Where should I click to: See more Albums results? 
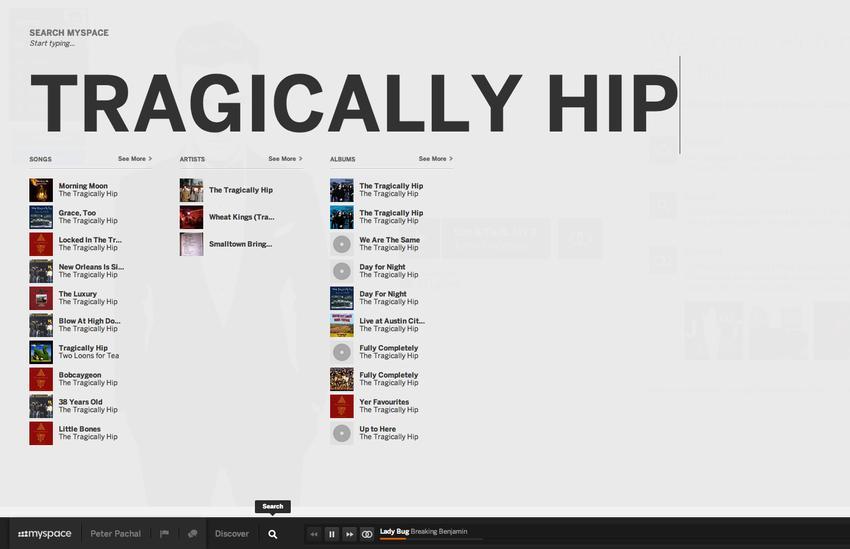(435, 159)
